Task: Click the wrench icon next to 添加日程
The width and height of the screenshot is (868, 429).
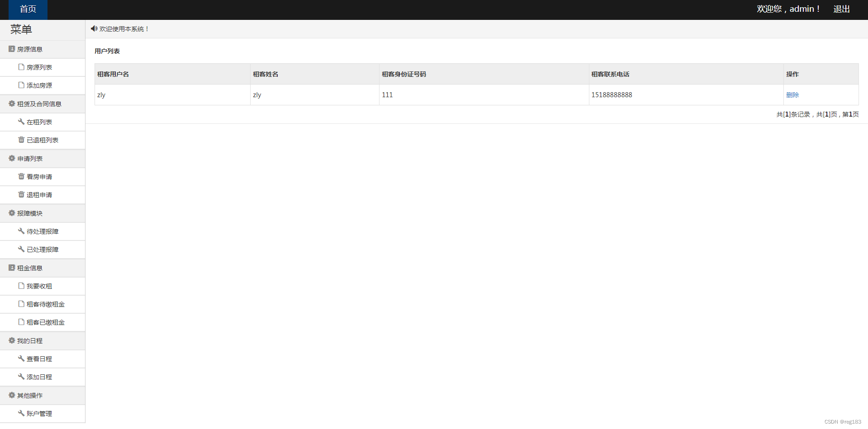Action: click(21, 377)
